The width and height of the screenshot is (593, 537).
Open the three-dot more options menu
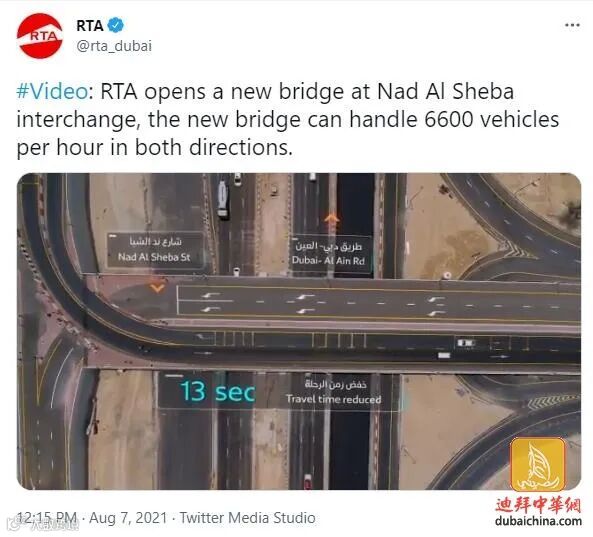(572, 25)
